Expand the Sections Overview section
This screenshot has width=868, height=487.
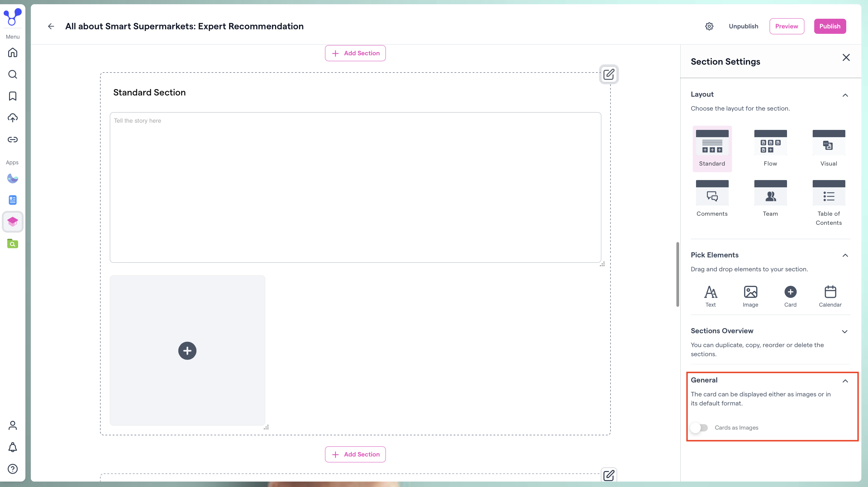click(845, 331)
